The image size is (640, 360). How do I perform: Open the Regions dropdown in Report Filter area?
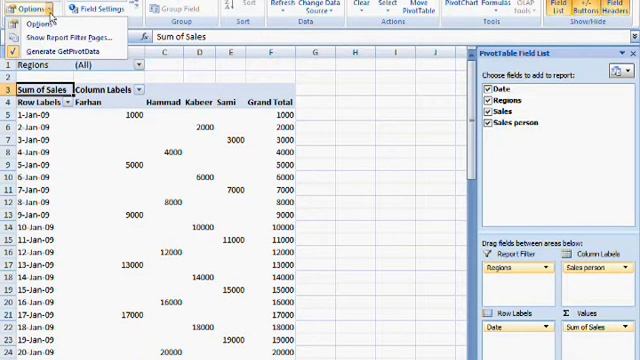pyautogui.click(x=546, y=268)
